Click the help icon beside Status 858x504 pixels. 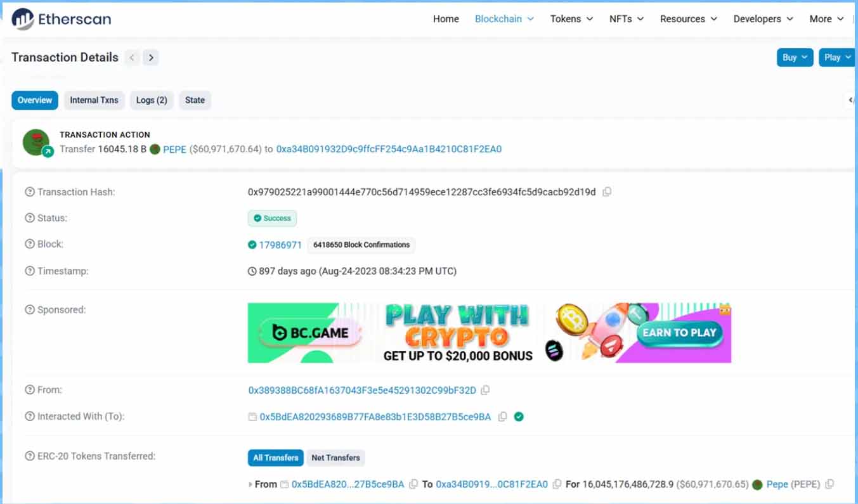pos(29,218)
